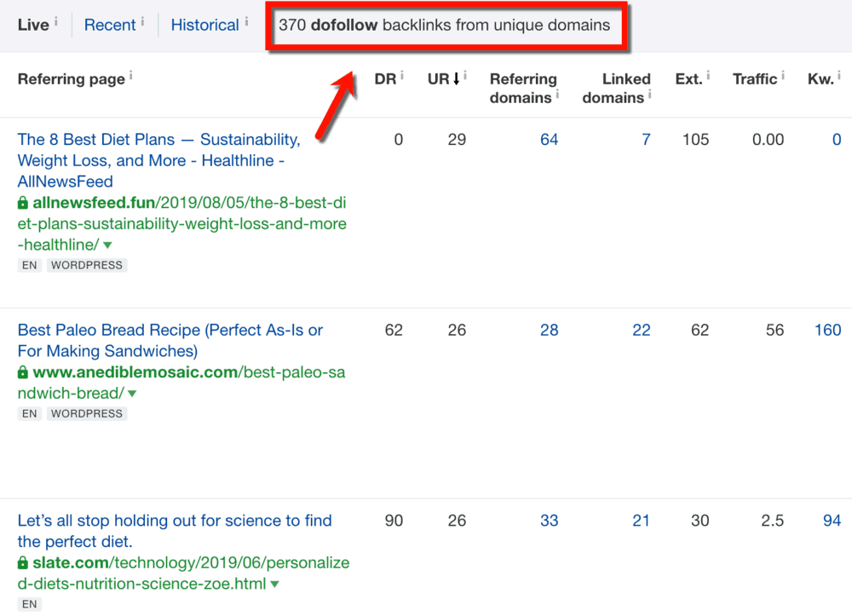This screenshot has width=852, height=616.
Task: Switch to the Historical tab
Action: (x=206, y=25)
